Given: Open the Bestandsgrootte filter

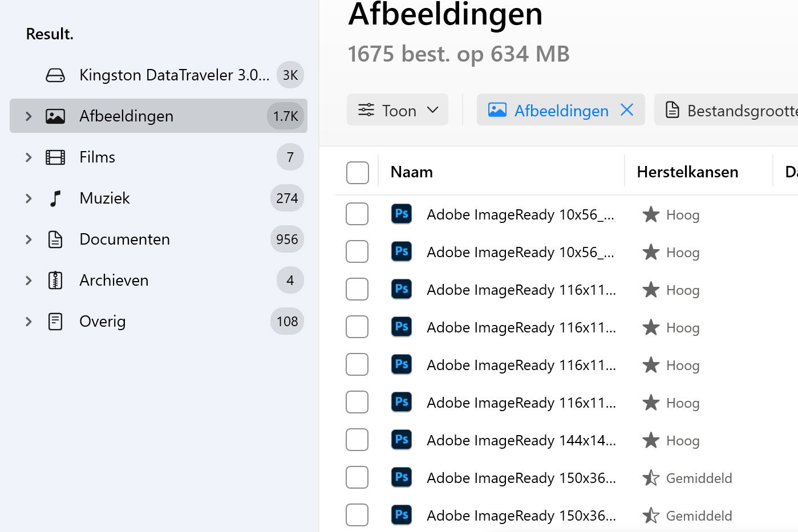Looking at the screenshot, I should (726, 109).
